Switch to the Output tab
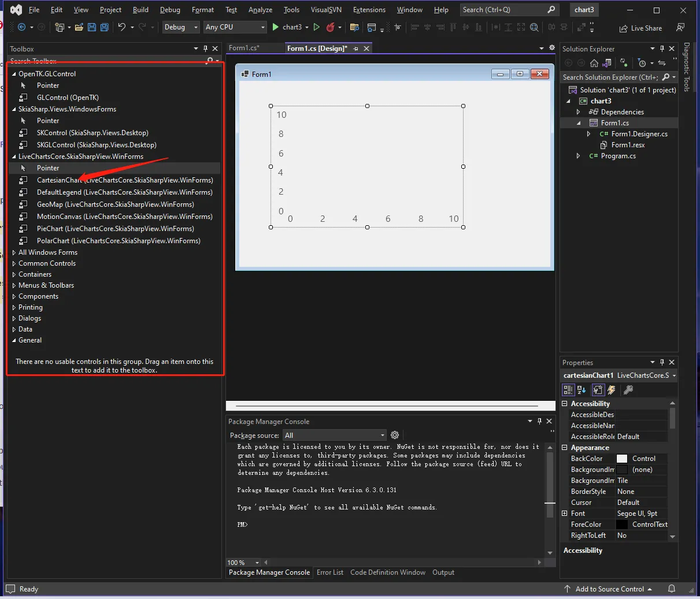The width and height of the screenshot is (700, 599). click(x=443, y=572)
